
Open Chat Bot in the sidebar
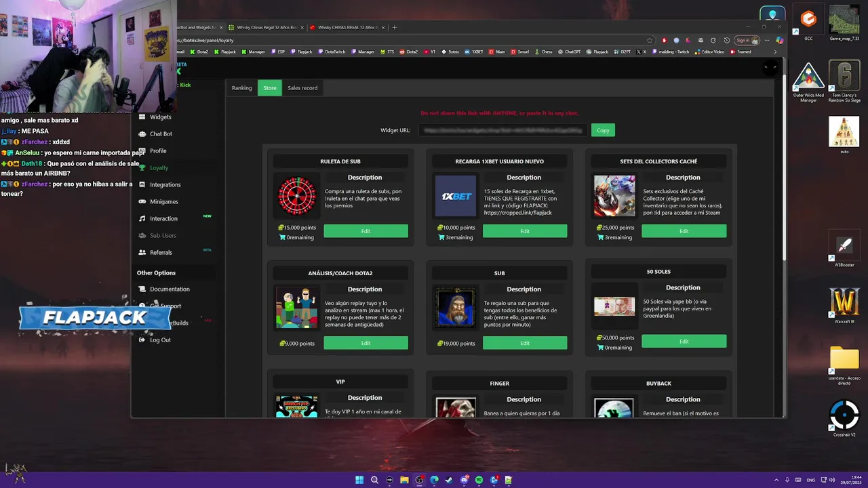click(x=161, y=134)
